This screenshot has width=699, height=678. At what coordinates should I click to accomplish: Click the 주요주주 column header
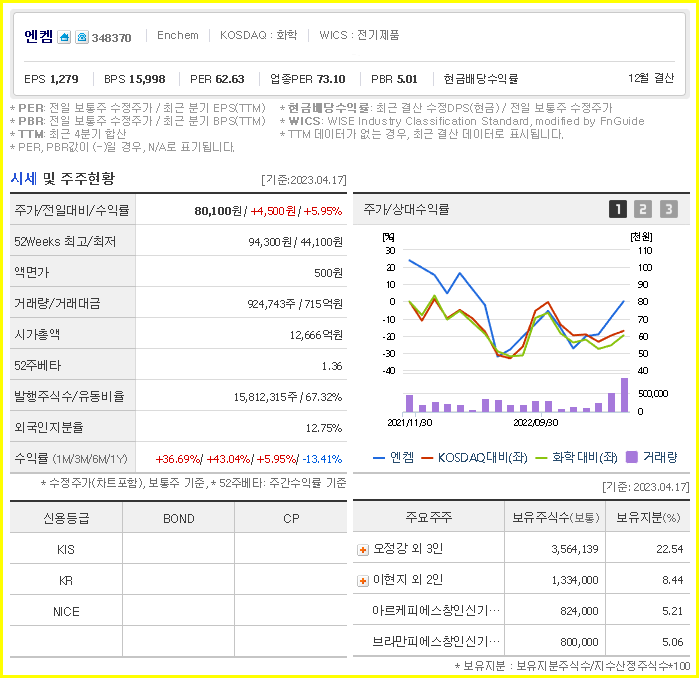(x=428, y=517)
